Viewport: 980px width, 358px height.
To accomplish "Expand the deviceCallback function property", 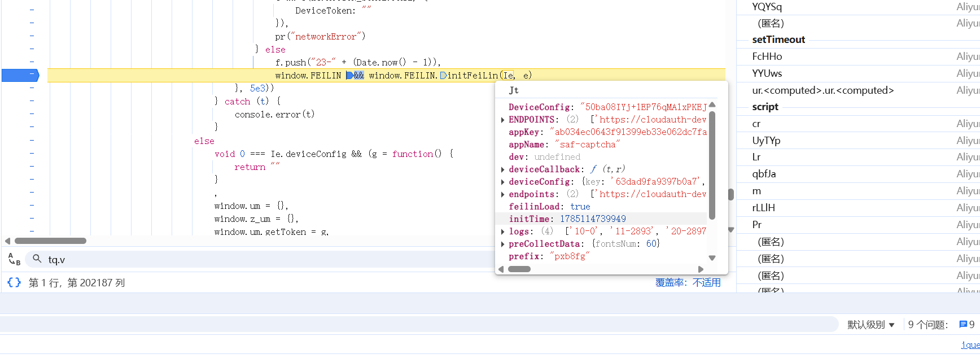I will click(502, 169).
